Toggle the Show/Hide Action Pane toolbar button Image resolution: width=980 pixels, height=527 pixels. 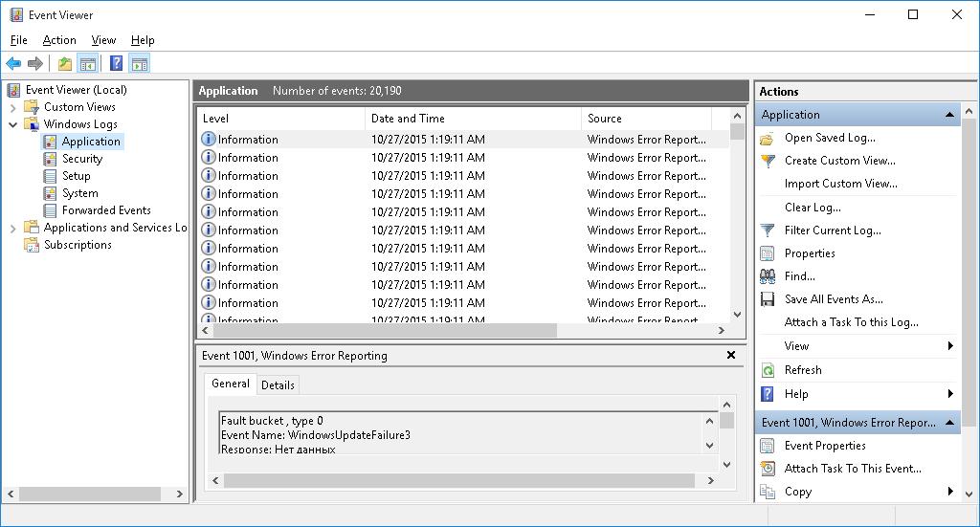pos(140,64)
